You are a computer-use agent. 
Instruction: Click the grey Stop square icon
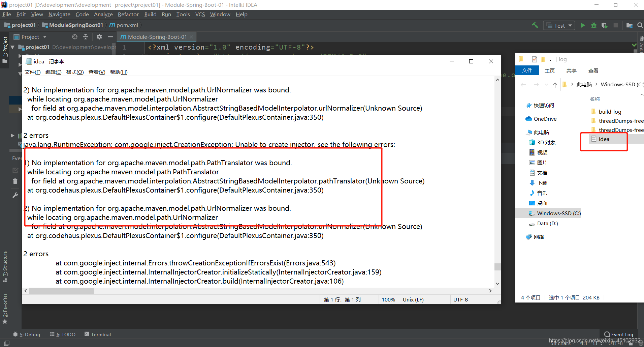click(616, 25)
